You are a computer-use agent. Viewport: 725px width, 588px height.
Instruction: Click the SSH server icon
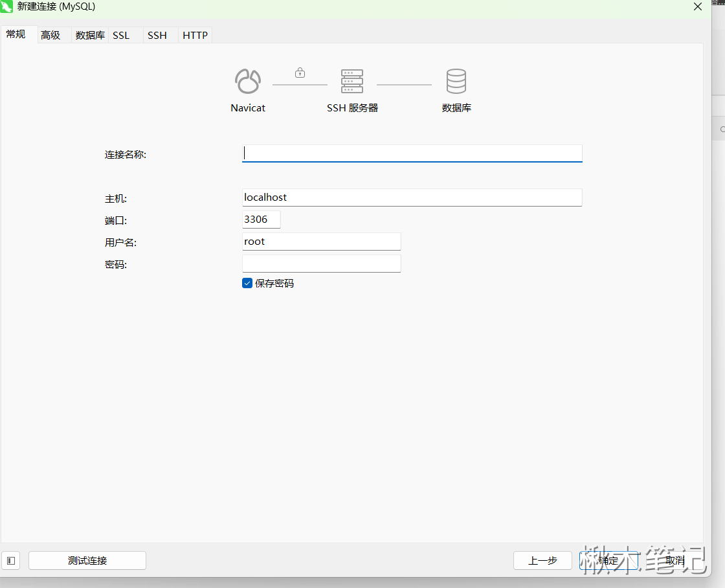pos(352,81)
